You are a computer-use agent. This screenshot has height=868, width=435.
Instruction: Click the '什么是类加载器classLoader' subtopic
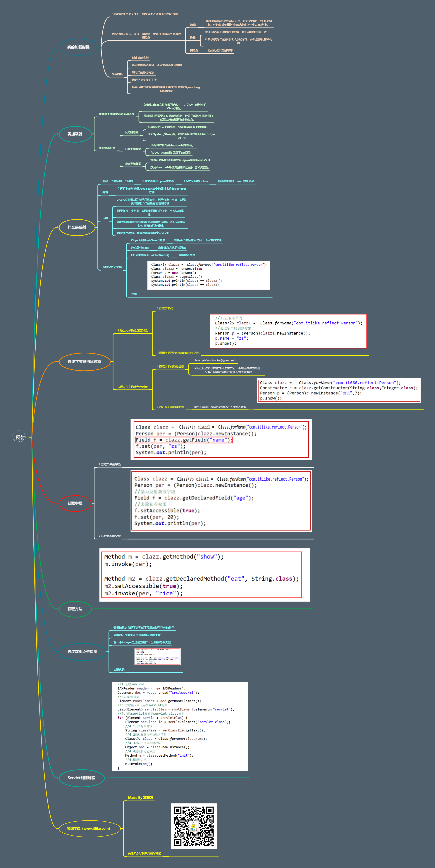(116, 114)
